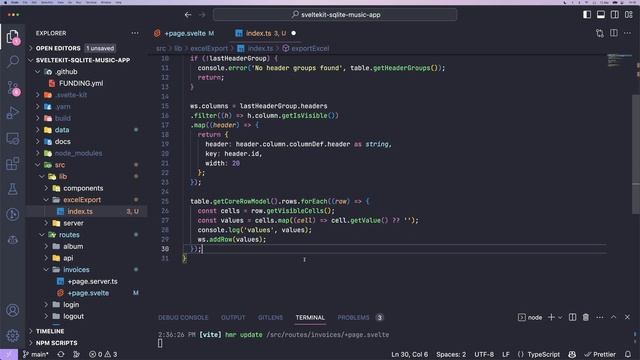Open Explorer Views and More Actions ellipsis
The image size is (640, 360).
tap(135, 33)
